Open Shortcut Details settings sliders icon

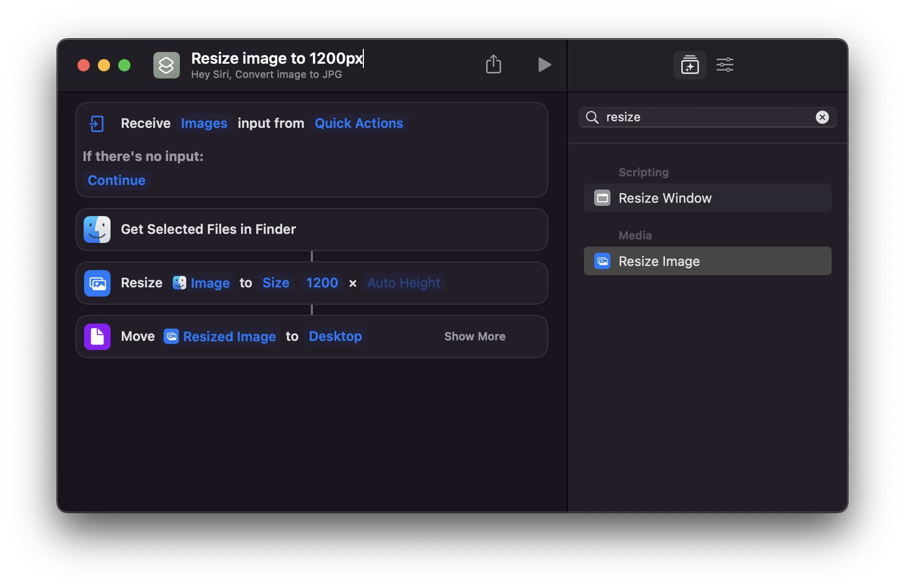tap(725, 65)
